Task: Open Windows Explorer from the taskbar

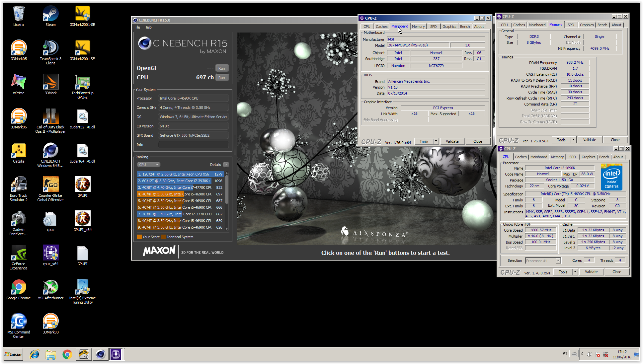Action: 51,354
